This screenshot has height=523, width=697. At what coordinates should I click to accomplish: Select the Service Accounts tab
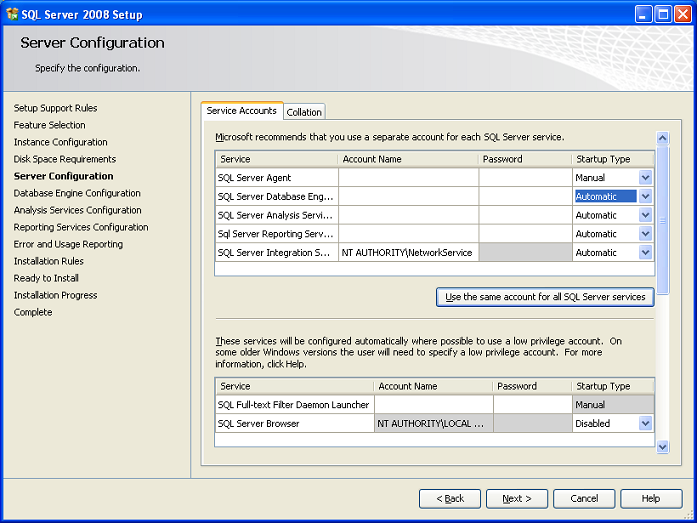tap(241, 111)
